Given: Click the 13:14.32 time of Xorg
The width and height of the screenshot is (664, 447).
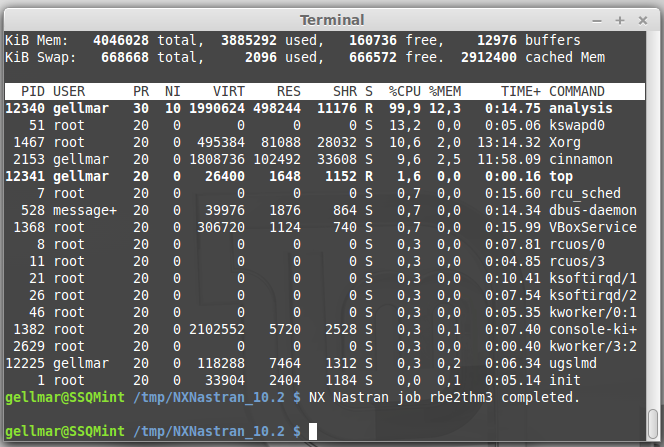Looking at the screenshot, I should 509,143.
